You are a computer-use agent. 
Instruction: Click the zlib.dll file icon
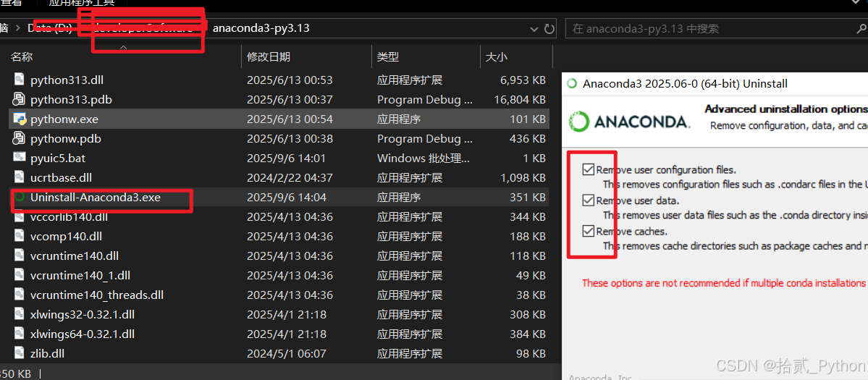click(19, 353)
